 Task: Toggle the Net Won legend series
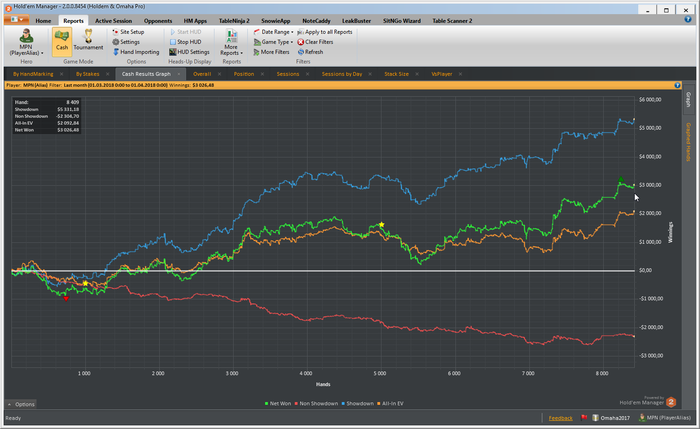(278, 404)
